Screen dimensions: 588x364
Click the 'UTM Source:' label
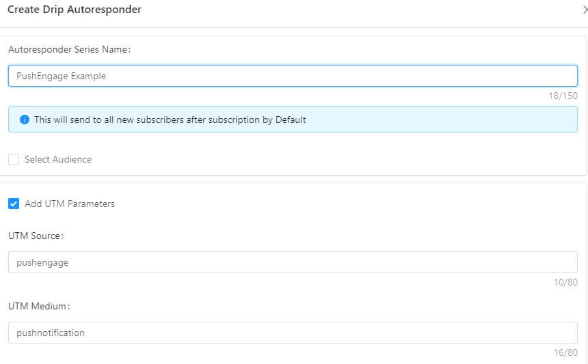coord(36,236)
